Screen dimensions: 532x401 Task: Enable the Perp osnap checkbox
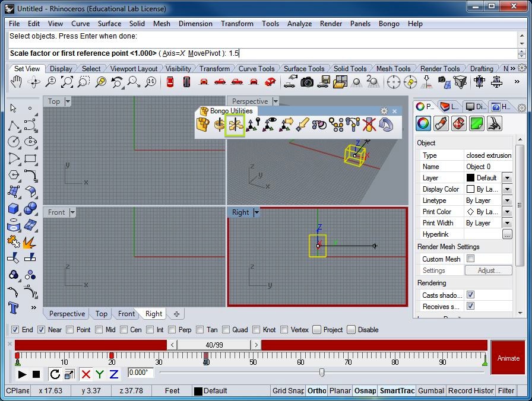pyautogui.click(x=172, y=329)
